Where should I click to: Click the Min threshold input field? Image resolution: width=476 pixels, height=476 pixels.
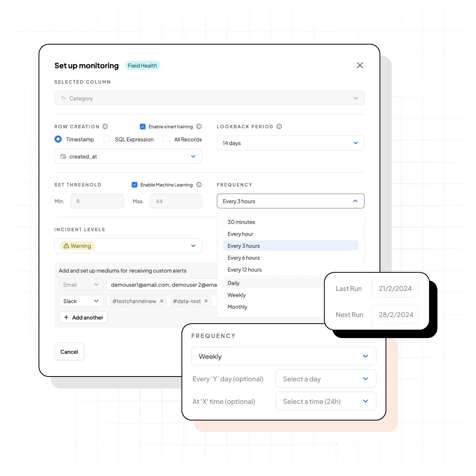click(x=97, y=201)
